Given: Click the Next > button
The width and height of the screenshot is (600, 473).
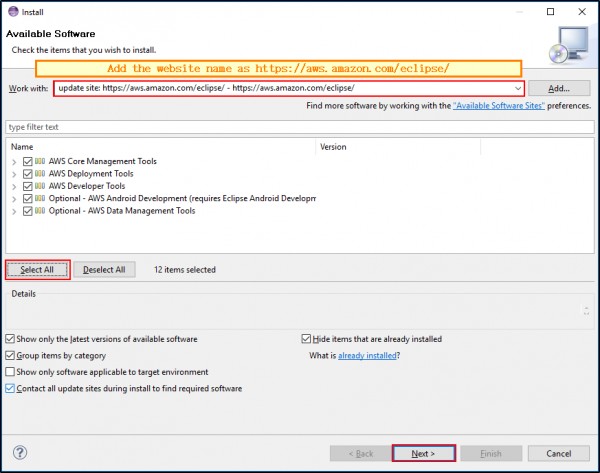Looking at the screenshot, I should [x=424, y=453].
